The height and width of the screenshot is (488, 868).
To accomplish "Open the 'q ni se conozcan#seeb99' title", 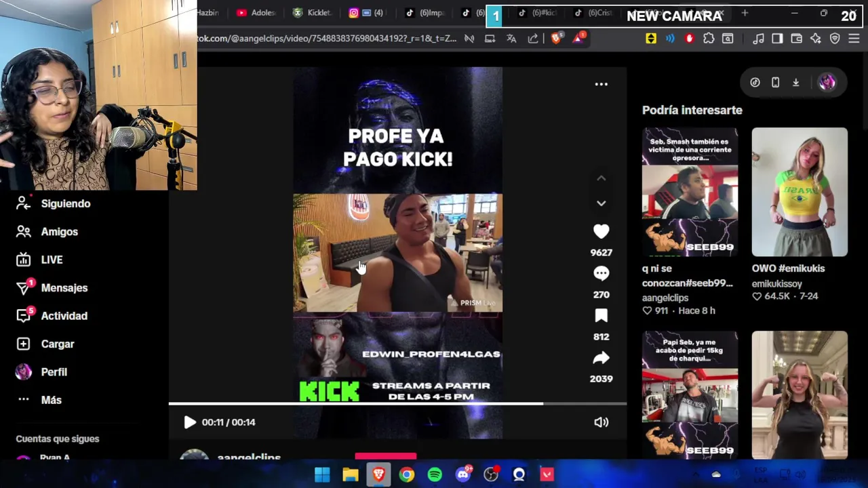I will click(687, 276).
